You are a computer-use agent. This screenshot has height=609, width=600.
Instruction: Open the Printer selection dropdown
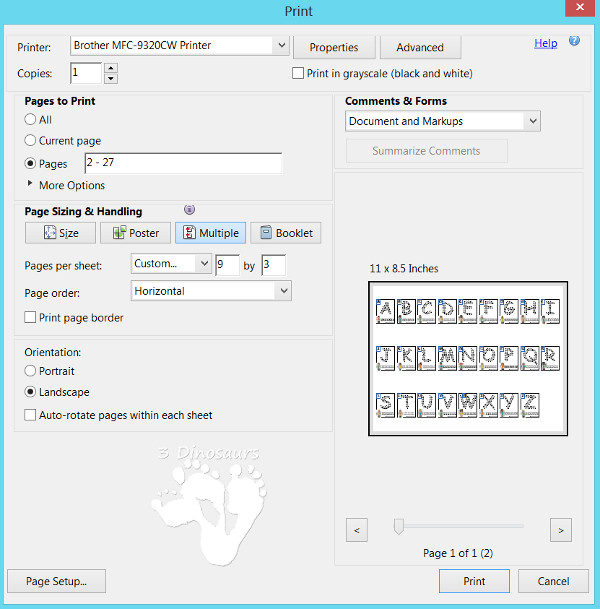[x=280, y=45]
